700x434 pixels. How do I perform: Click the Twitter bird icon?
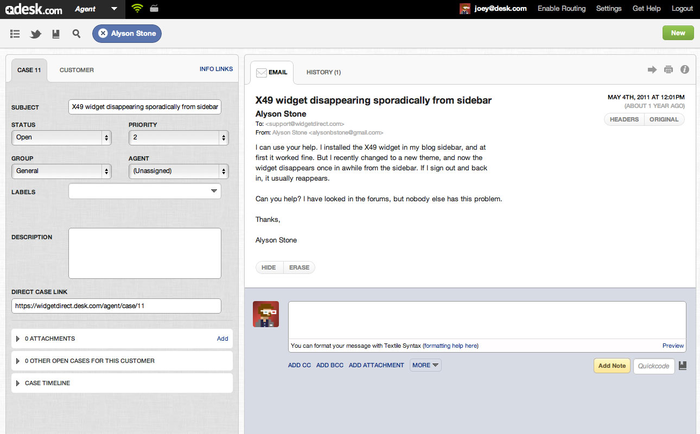tap(35, 33)
